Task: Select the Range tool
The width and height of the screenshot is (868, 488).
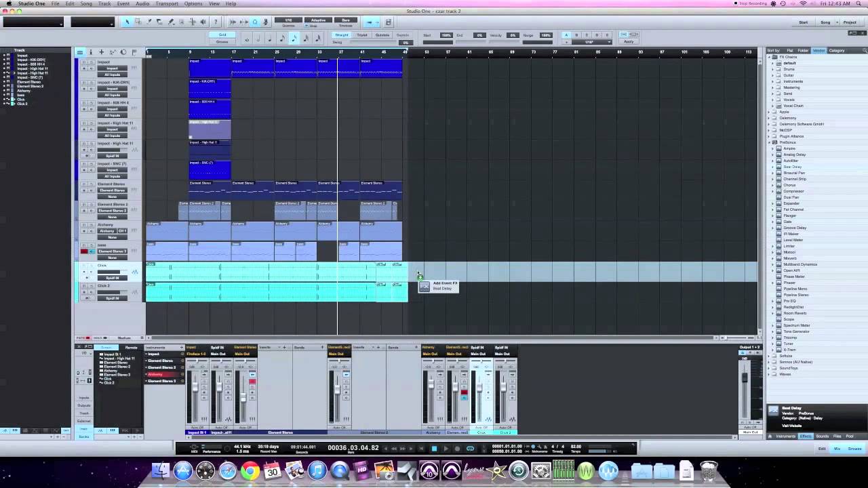Action: pos(138,22)
